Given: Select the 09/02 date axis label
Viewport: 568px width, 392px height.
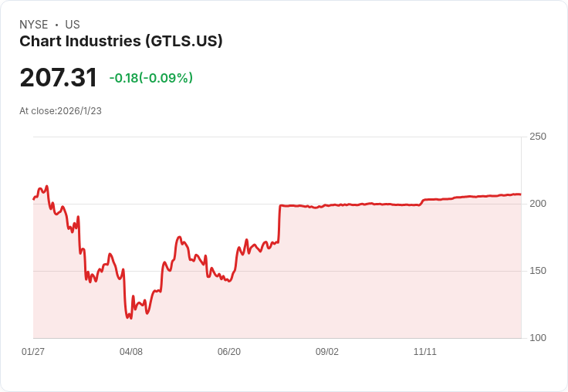Looking at the screenshot, I should click(x=327, y=352).
